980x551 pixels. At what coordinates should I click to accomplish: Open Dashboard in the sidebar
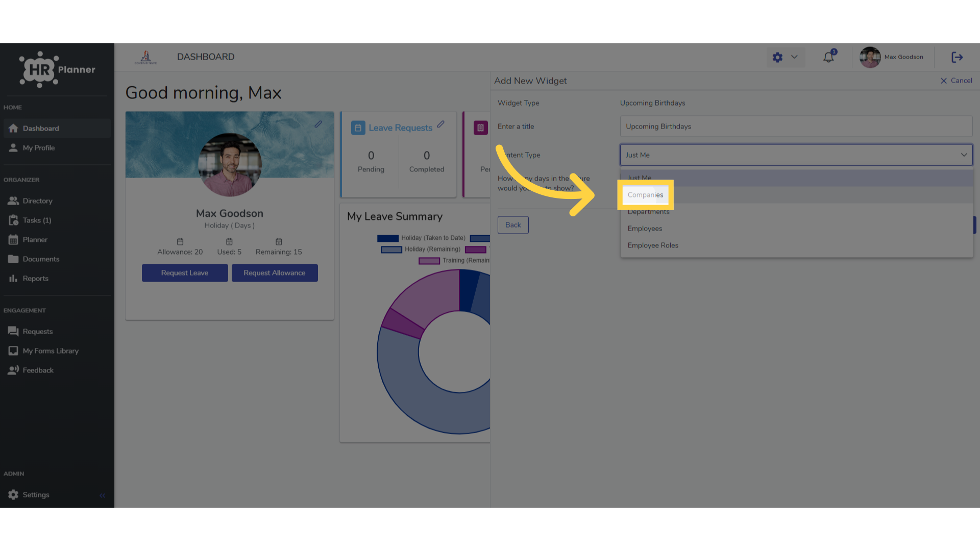point(57,129)
